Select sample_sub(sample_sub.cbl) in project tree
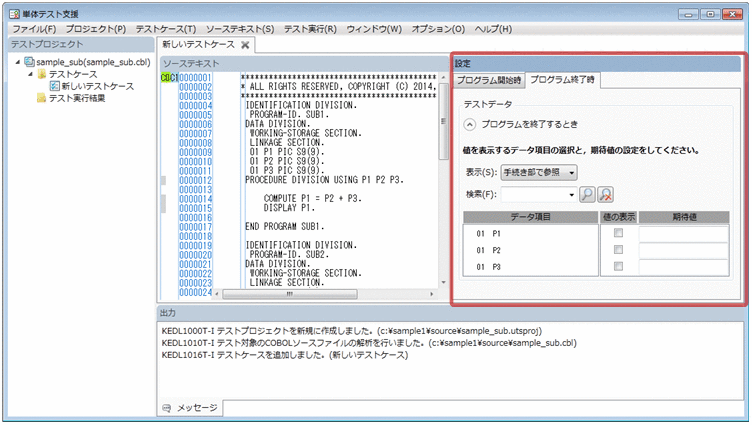This screenshot has height=425, width=752. pyautogui.click(x=93, y=62)
